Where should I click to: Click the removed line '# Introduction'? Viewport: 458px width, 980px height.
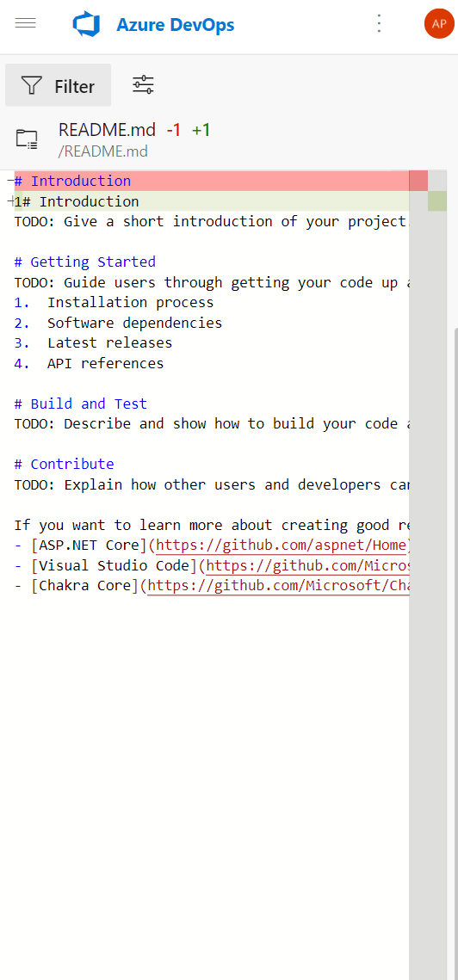pos(212,182)
